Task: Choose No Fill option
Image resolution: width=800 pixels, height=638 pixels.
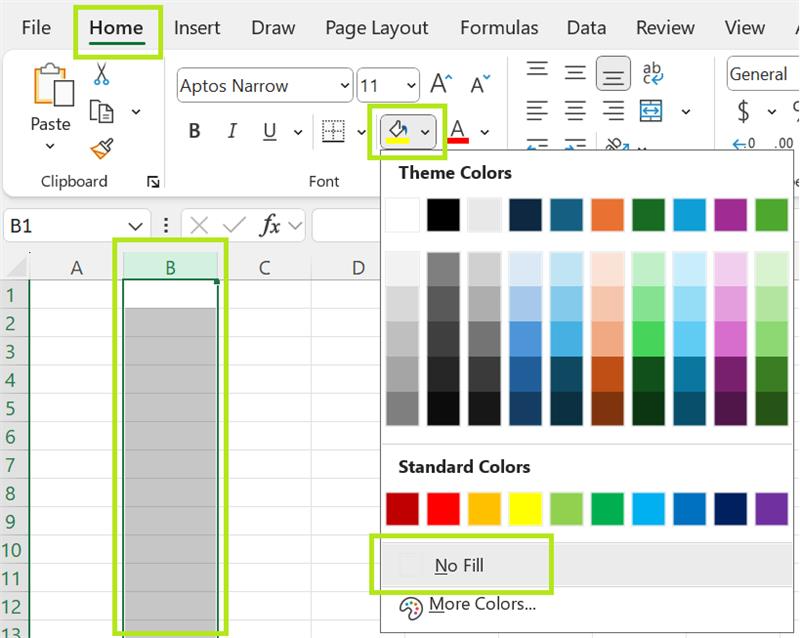Action: [587, 565]
